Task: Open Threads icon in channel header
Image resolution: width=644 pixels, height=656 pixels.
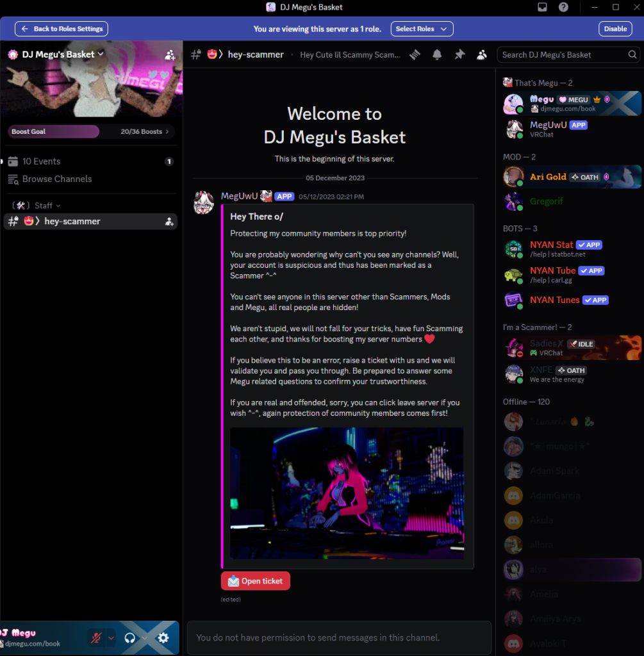Action: click(415, 55)
